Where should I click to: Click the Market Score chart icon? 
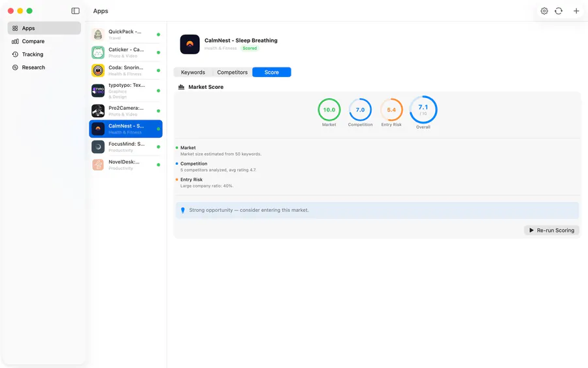pyautogui.click(x=182, y=87)
